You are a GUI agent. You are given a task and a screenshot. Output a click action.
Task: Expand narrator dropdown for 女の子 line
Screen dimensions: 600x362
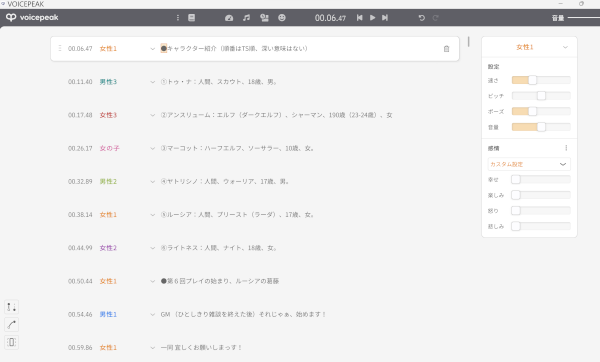tap(153, 148)
